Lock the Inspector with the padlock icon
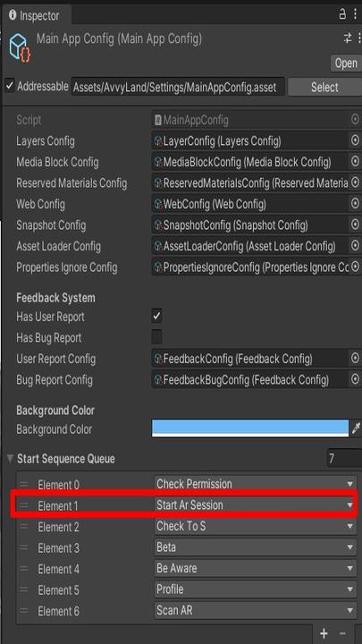The height and width of the screenshot is (644, 362). [x=342, y=14]
